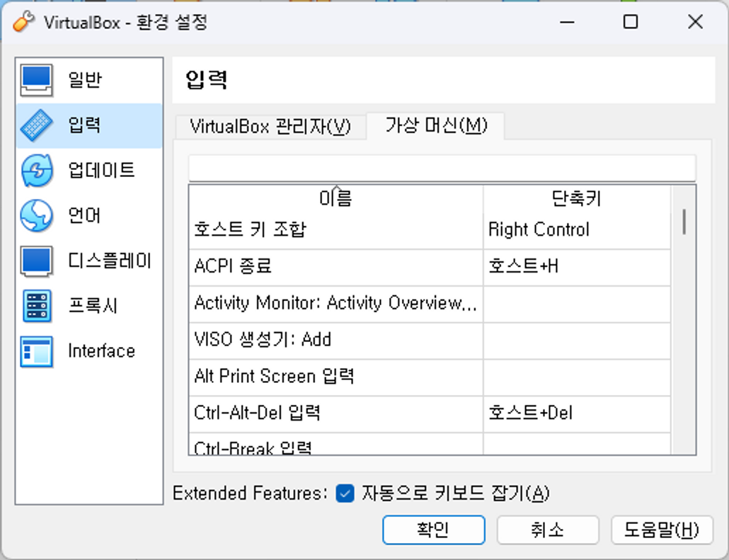729x560 pixels.
Task: Click shortcut cell for Alt Print Screen
Action: 577,377
